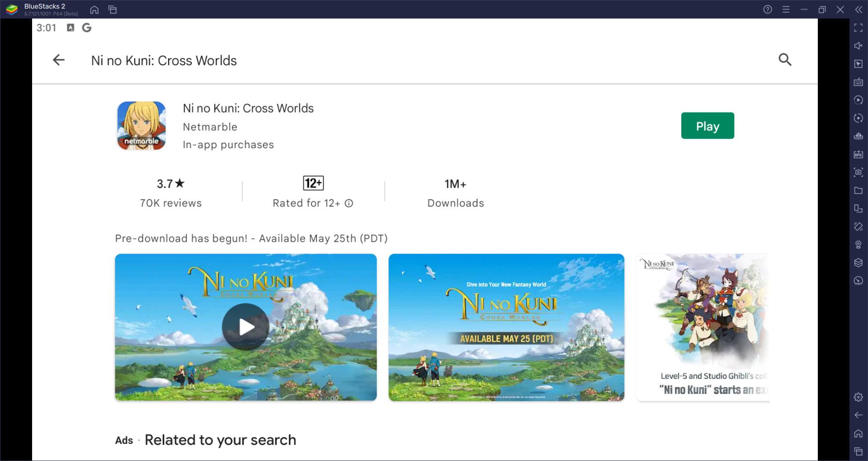Rotate the screen using sidebar icon
The height and width of the screenshot is (461, 868).
pos(858,226)
